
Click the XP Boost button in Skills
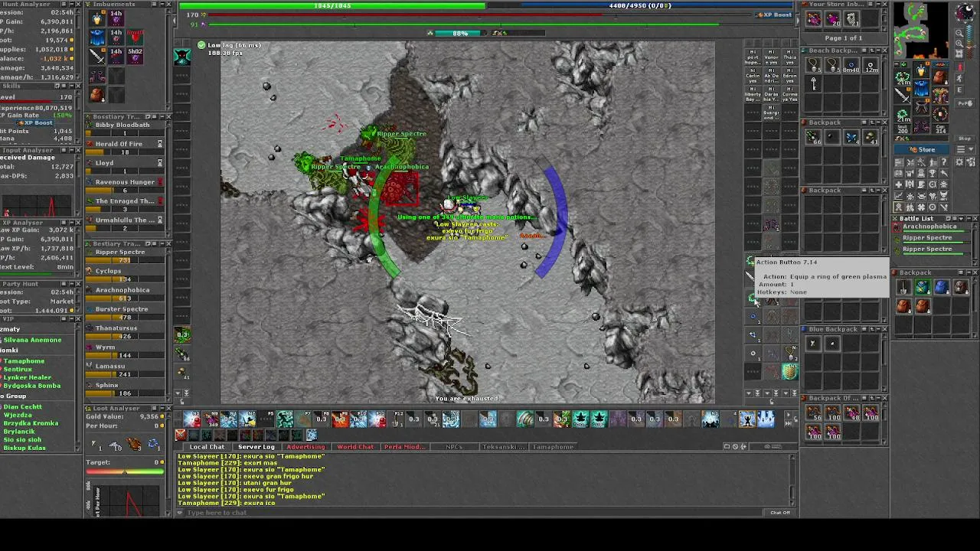click(34, 122)
